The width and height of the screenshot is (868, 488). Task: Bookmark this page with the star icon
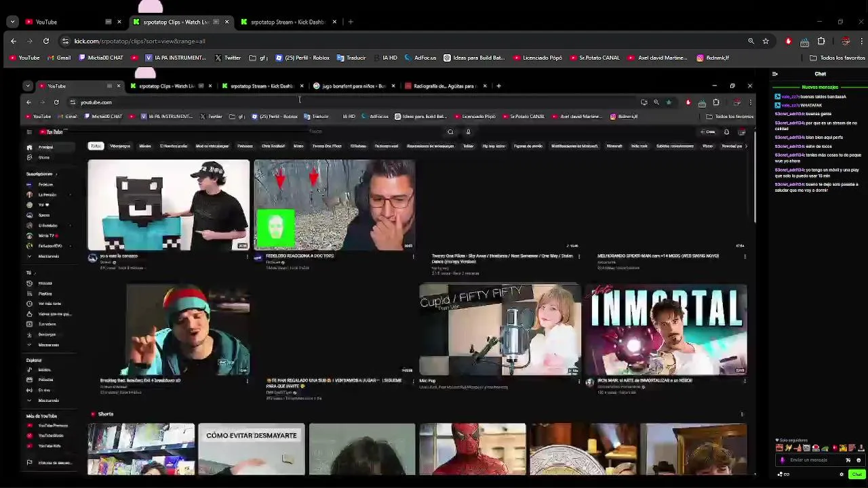point(766,41)
